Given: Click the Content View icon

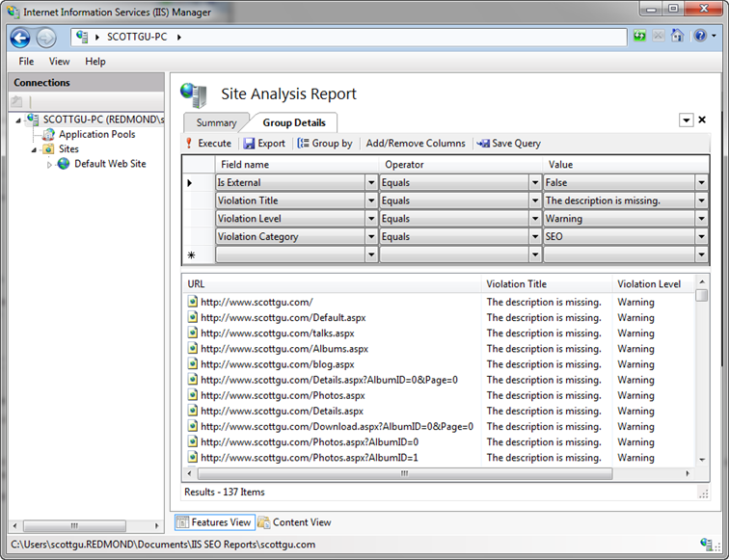Looking at the screenshot, I should tap(264, 522).
